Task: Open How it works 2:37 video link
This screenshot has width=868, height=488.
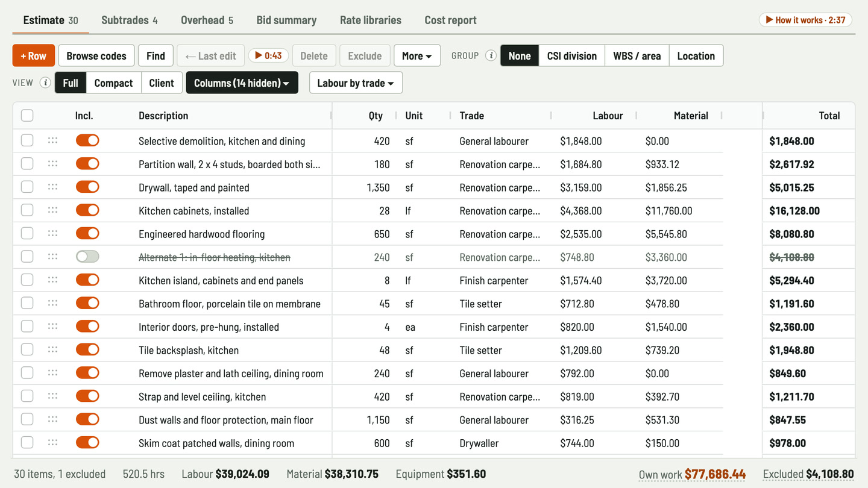Action: (x=805, y=20)
